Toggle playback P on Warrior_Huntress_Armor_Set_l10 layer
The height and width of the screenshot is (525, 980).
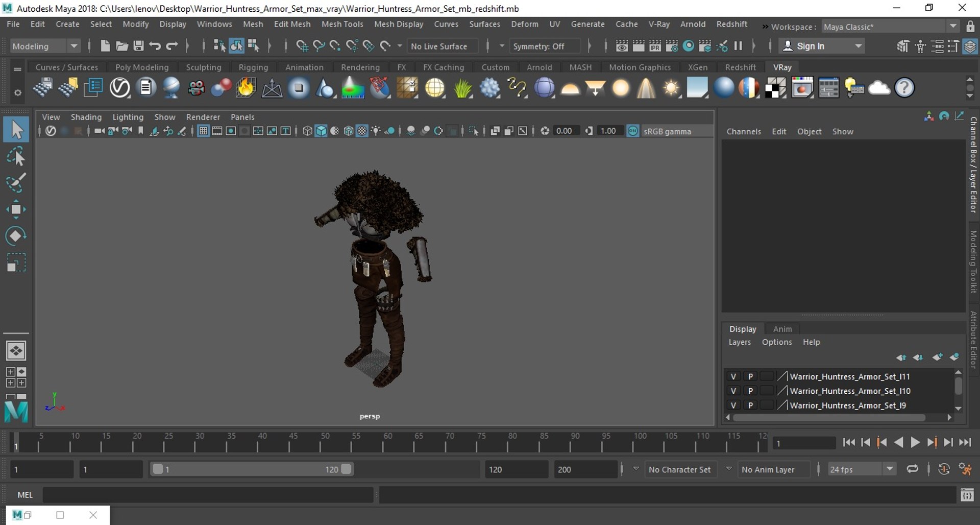pyautogui.click(x=750, y=391)
